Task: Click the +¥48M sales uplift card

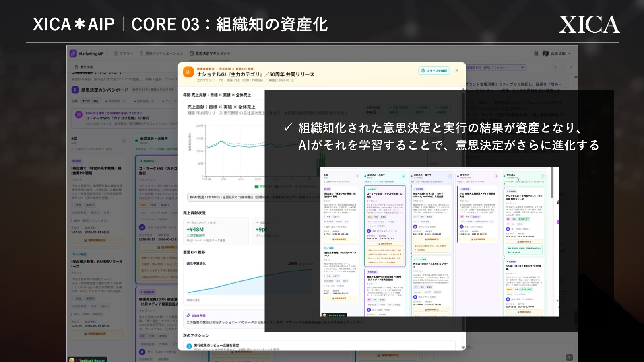Action: pyautogui.click(x=216, y=231)
